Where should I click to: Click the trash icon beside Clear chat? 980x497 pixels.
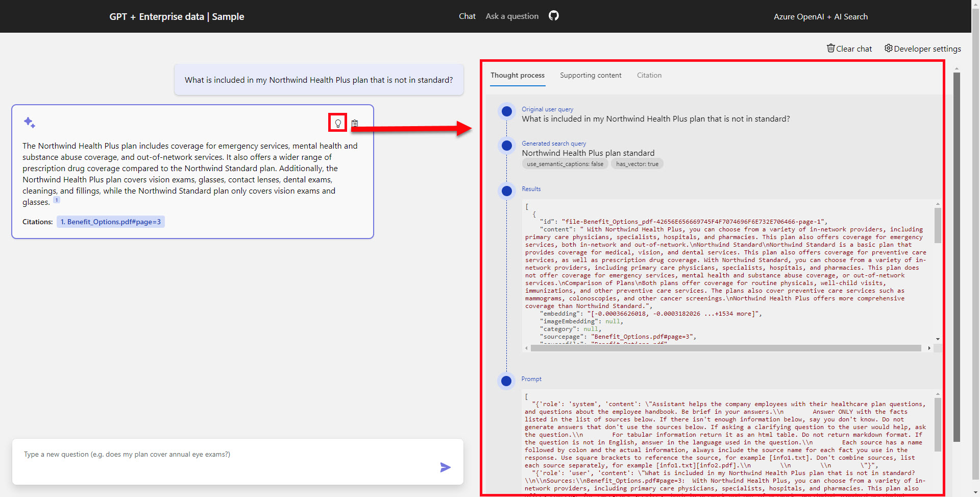pyautogui.click(x=831, y=48)
